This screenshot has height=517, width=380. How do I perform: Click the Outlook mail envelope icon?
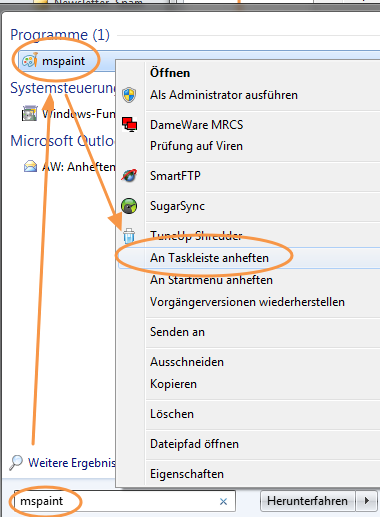click(30, 166)
